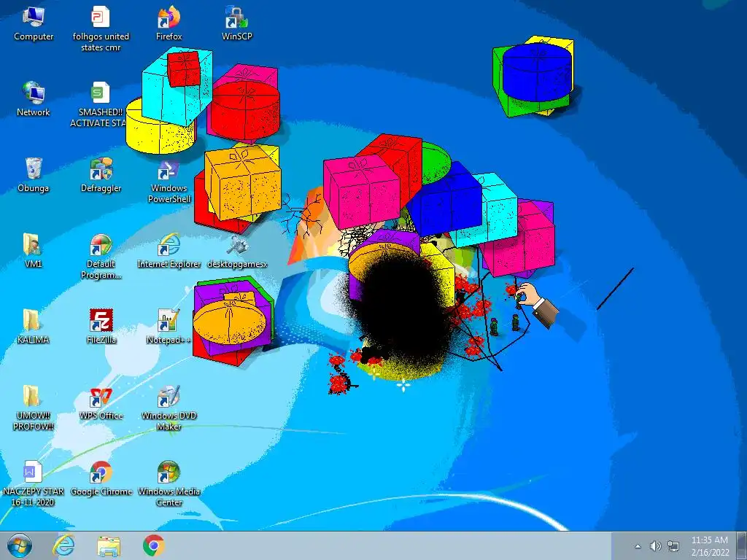
Task: Open the Default Programs shortcut
Action: [x=101, y=256]
